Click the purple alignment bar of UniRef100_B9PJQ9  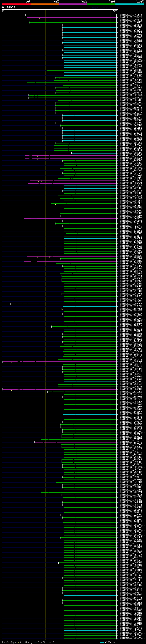(x=60, y=362)
